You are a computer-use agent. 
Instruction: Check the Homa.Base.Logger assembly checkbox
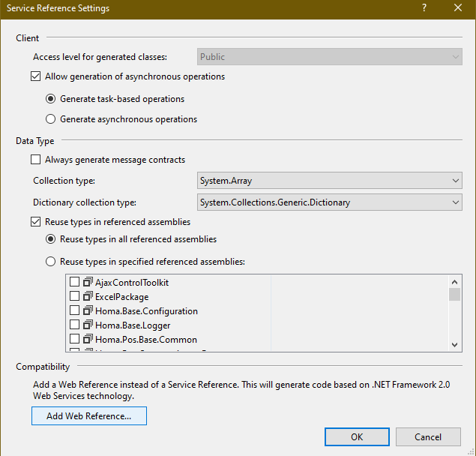point(74,325)
